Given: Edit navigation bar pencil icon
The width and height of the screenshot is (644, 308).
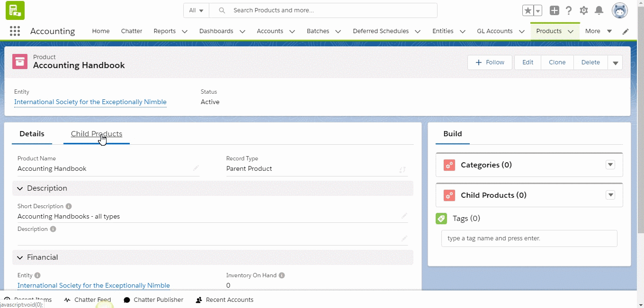Looking at the screenshot, I should pos(626,31).
